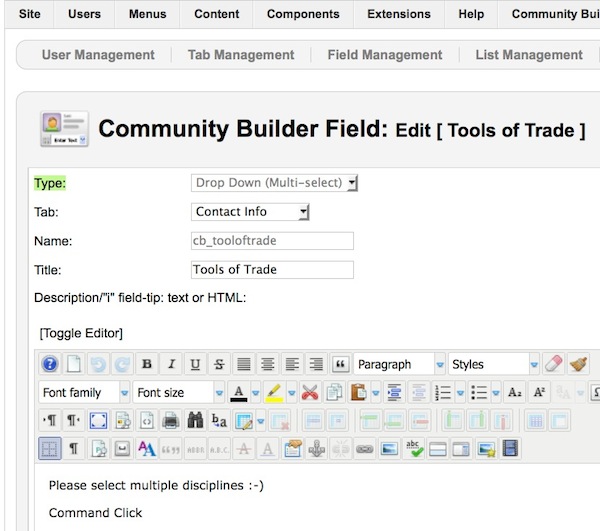Click the Insert Anchor icon

pos(316,448)
